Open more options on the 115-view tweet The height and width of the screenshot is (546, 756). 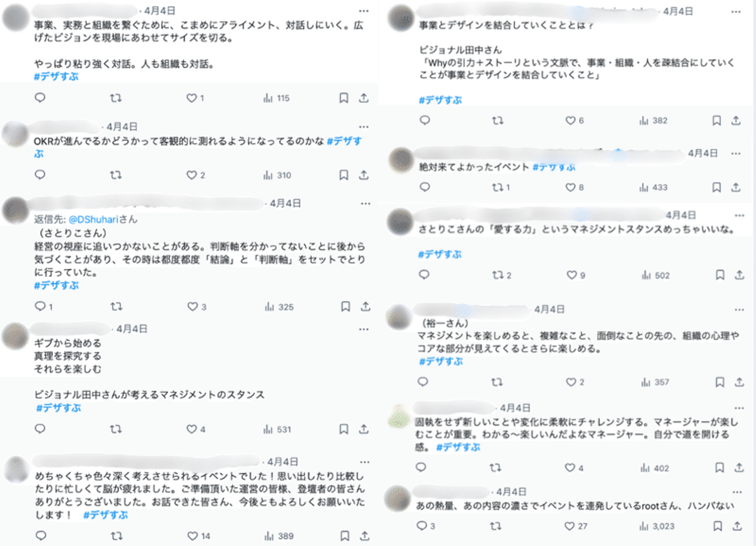click(x=363, y=11)
